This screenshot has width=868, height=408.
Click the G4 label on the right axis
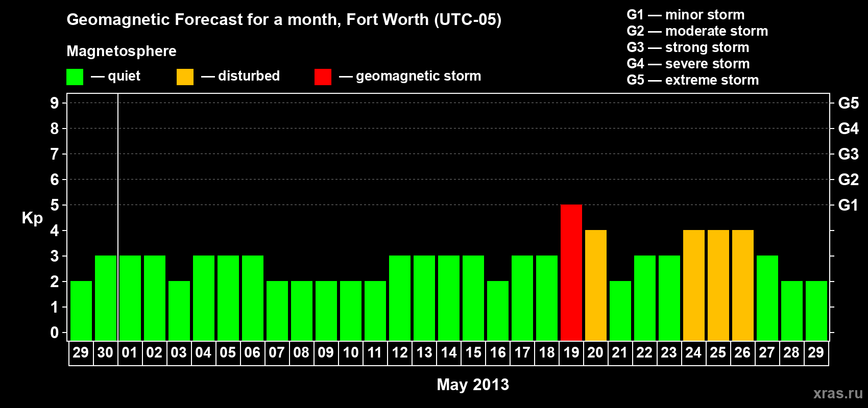click(848, 129)
